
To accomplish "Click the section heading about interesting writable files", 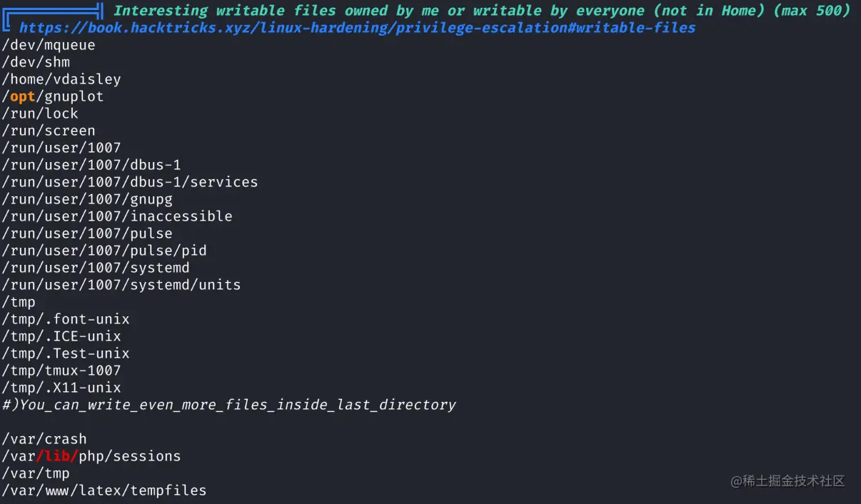I will [x=482, y=11].
